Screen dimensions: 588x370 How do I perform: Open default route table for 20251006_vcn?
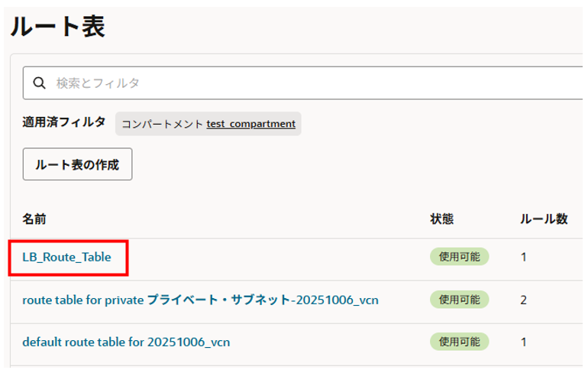click(126, 342)
